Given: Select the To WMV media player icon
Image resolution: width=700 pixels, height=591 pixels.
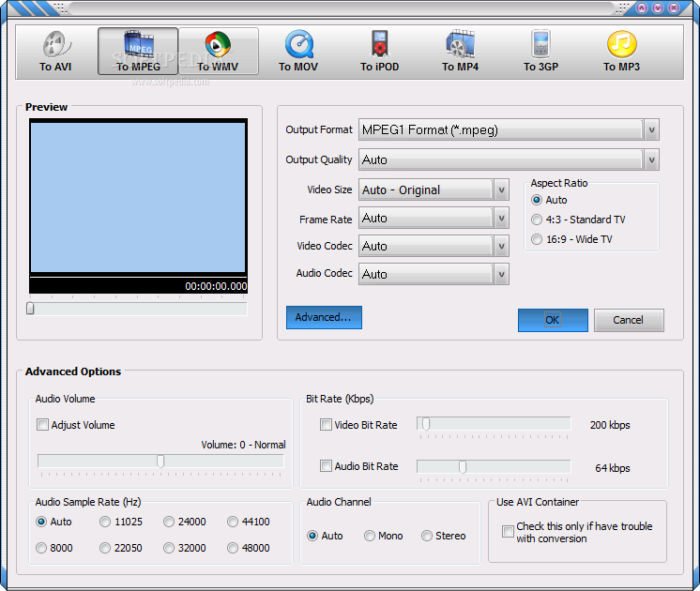Looking at the screenshot, I should 218,44.
